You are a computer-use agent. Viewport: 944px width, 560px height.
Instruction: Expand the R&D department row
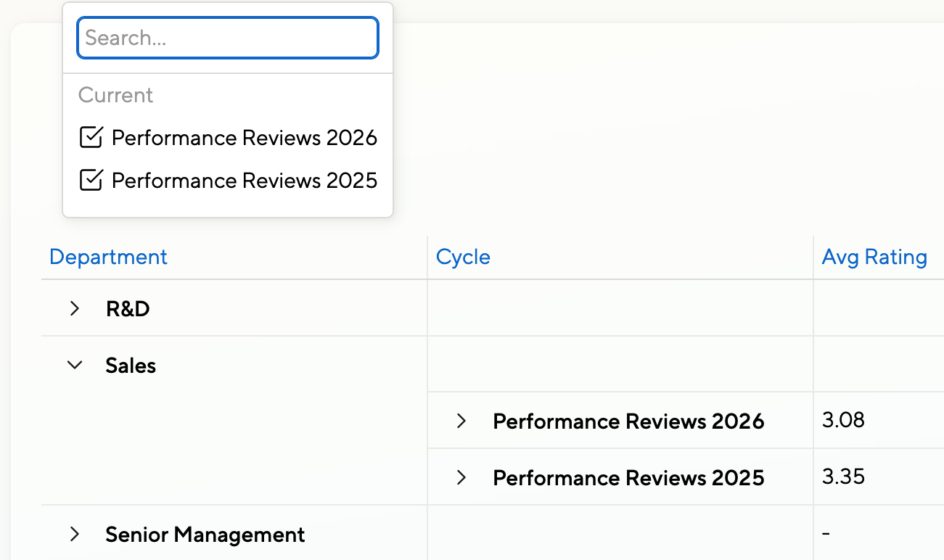tap(75, 309)
